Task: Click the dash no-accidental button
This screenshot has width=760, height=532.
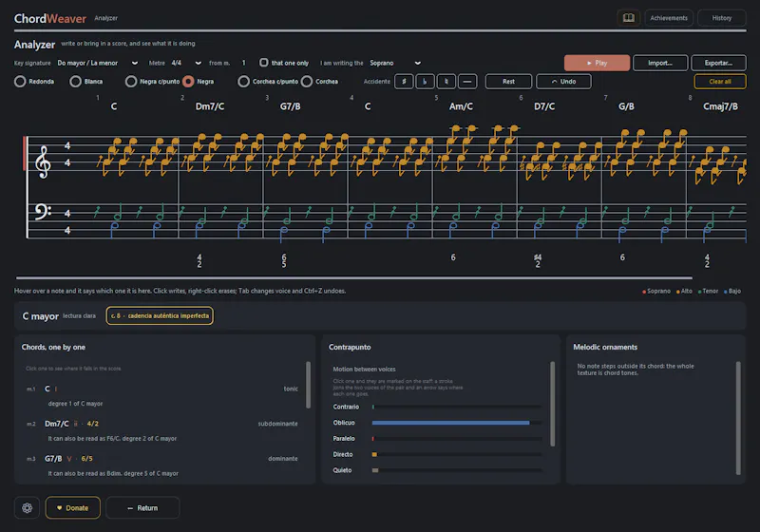Action: click(x=467, y=82)
